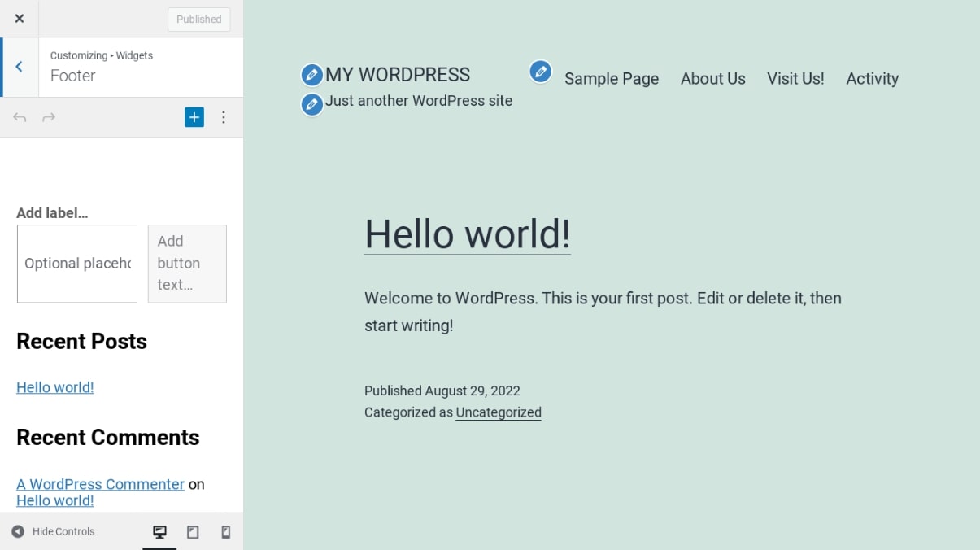The width and height of the screenshot is (980, 550).
Task: Switch to desktop preview mode
Action: (159, 532)
